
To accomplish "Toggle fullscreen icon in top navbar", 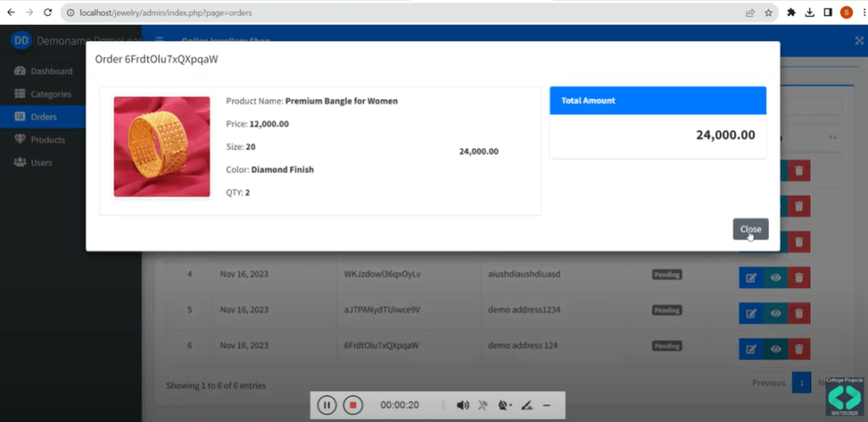I will (x=860, y=41).
